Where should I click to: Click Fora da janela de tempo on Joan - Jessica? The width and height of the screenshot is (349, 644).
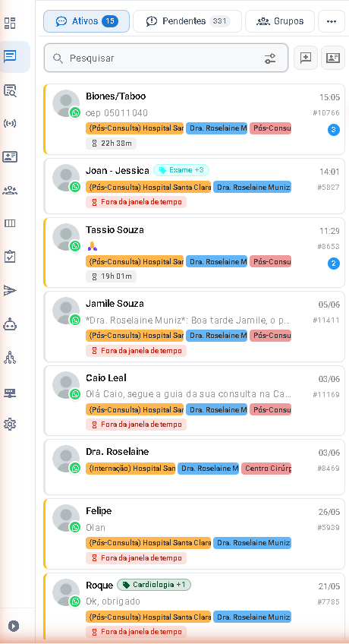tap(136, 202)
